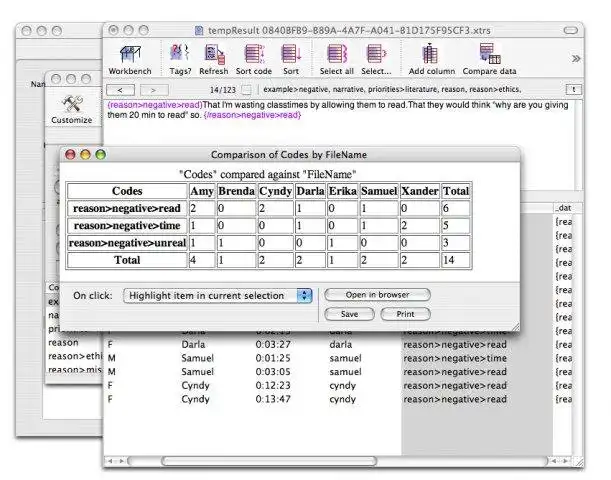Click the reason>negative>unreal row label
611x480 pixels.
pos(127,243)
